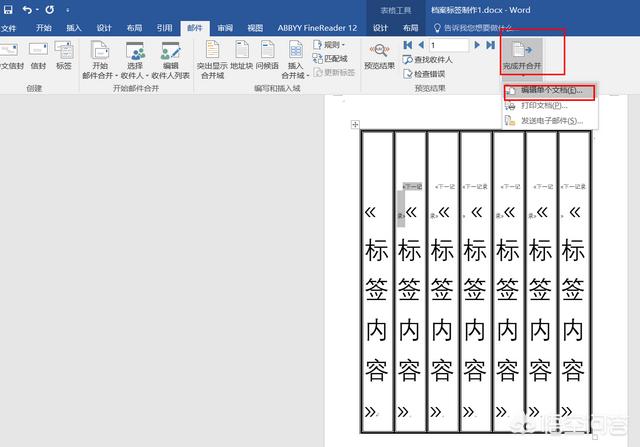Image resolution: width=640 pixels, height=447 pixels.
Task: Select Edit Individual Documents menu item
Action: click(550, 91)
